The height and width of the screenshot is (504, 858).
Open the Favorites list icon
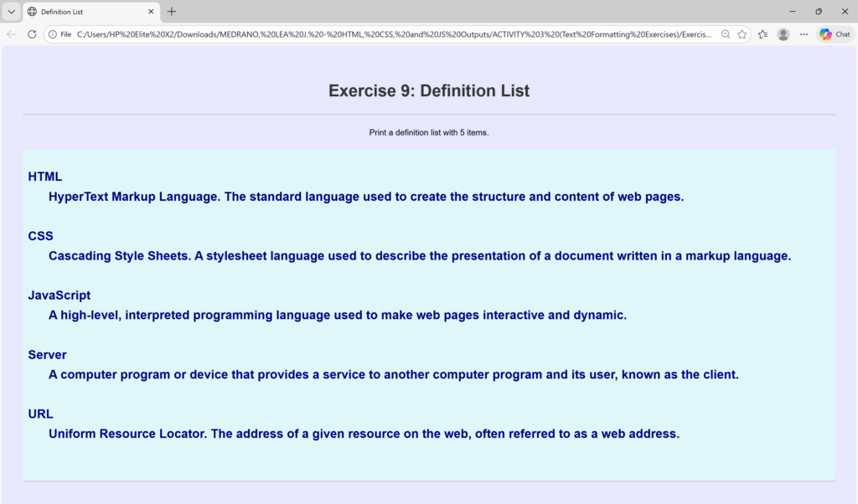(x=762, y=34)
